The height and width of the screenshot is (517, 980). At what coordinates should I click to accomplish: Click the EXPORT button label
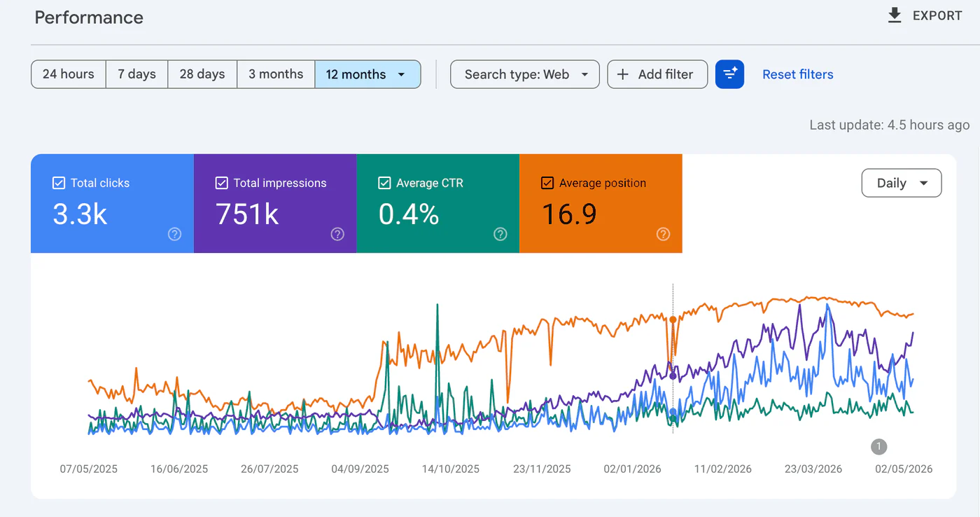(x=937, y=15)
